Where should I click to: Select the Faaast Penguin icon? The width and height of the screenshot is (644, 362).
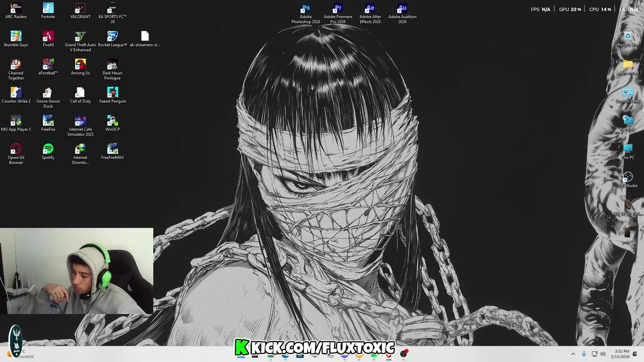pos(113,95)
